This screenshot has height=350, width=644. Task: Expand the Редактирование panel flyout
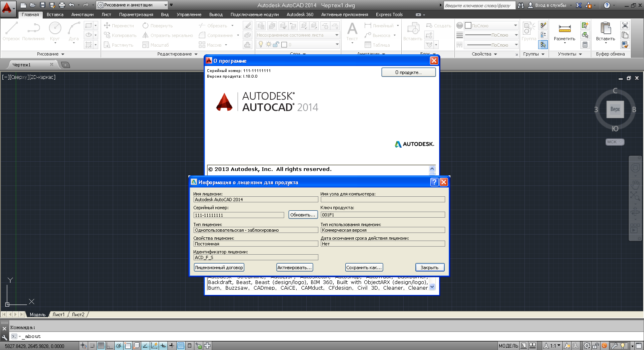pos(178,54)
